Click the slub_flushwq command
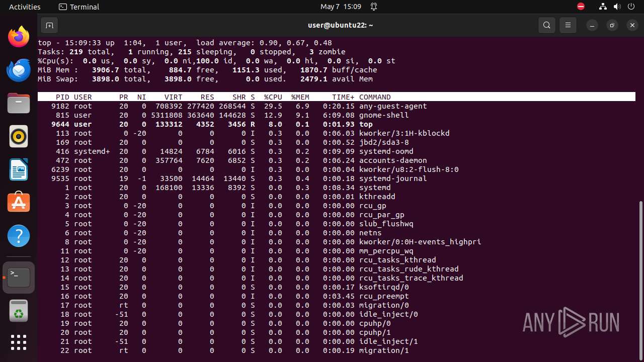 (386, 224)
